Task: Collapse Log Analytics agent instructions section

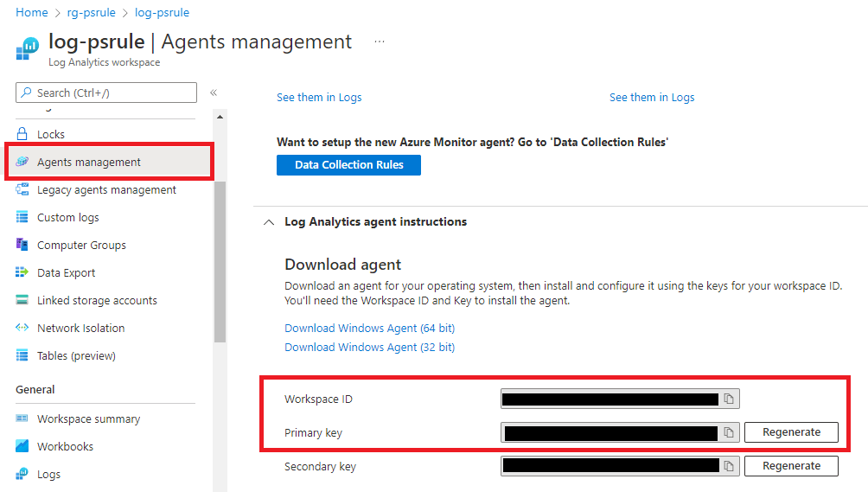Action: 269,222
